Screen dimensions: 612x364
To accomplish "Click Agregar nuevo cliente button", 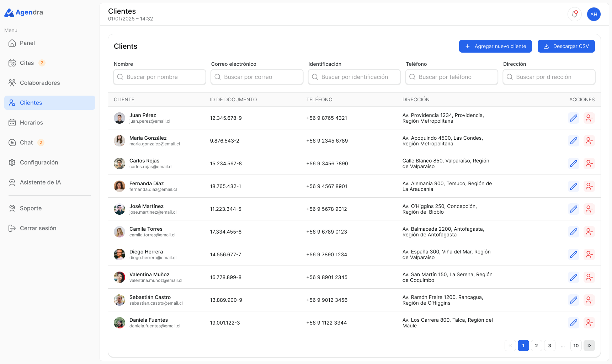I will pos(495,46).
